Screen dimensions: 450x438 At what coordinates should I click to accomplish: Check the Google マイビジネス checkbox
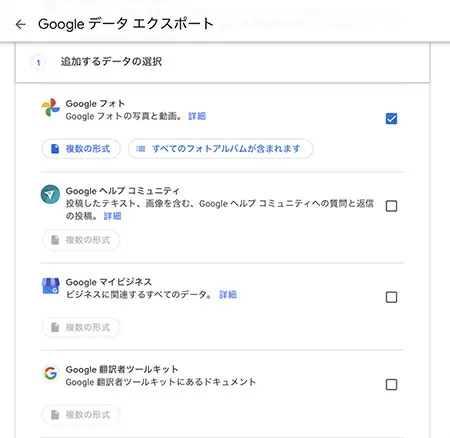point(391,297)
